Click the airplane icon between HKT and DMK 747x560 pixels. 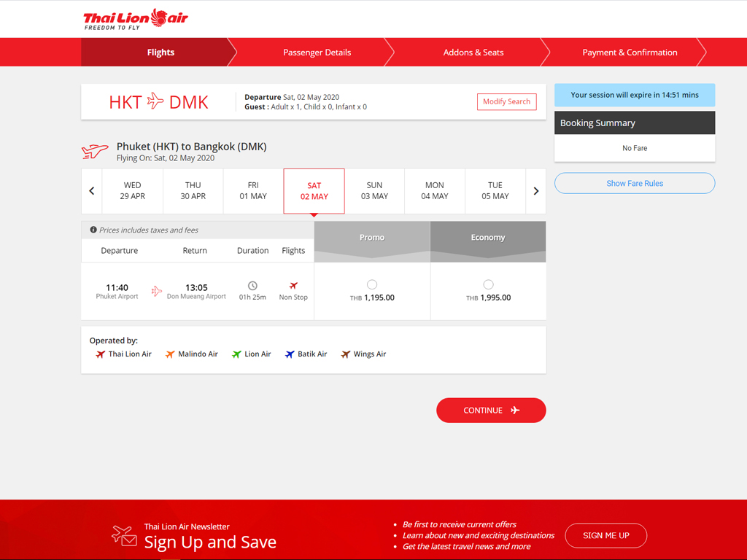[155, 101]
